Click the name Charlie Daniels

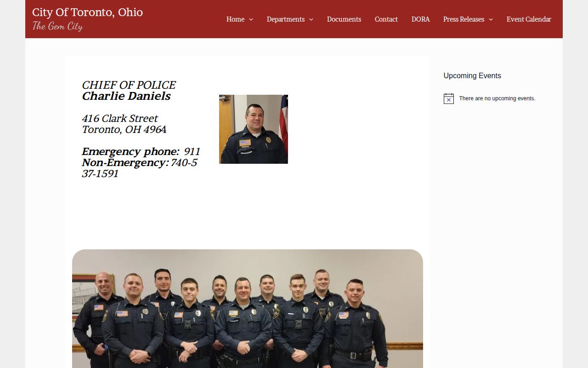point(126,96)
